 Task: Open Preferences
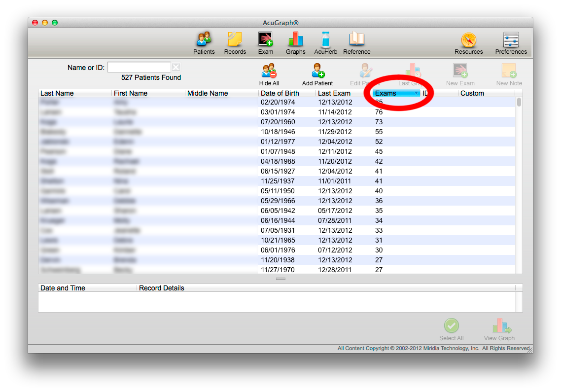point(511,43)
